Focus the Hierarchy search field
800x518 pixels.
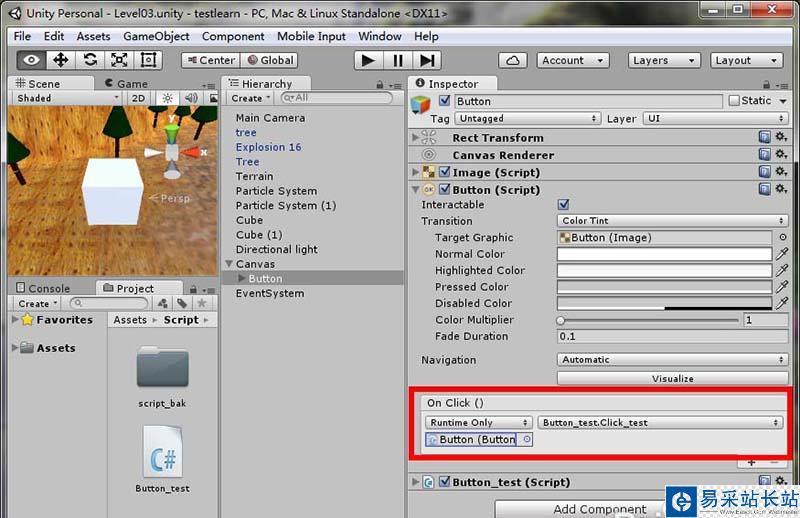[x=337, y=98]
